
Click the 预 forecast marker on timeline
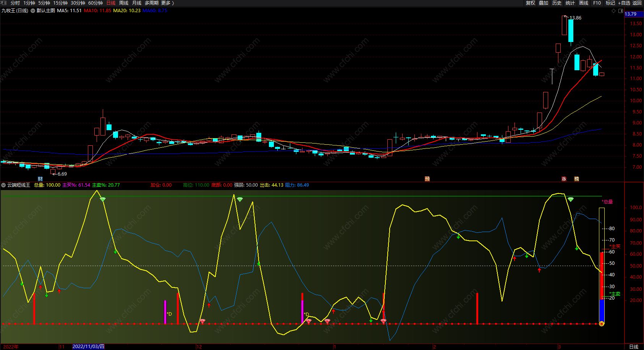427,179
